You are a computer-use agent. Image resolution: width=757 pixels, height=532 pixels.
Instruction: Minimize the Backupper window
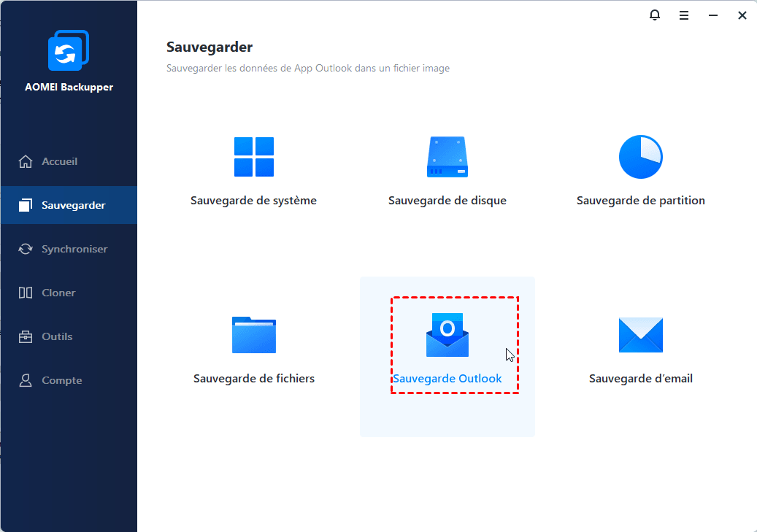(713, 15)
